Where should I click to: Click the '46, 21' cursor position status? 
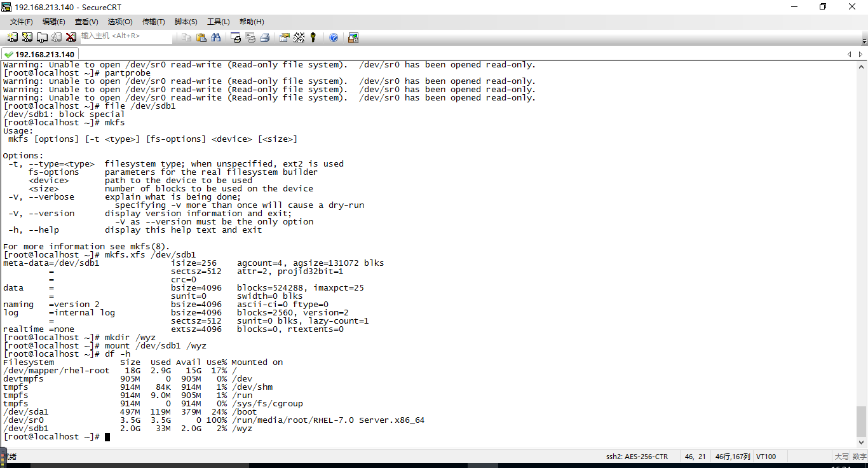point(695,457)
